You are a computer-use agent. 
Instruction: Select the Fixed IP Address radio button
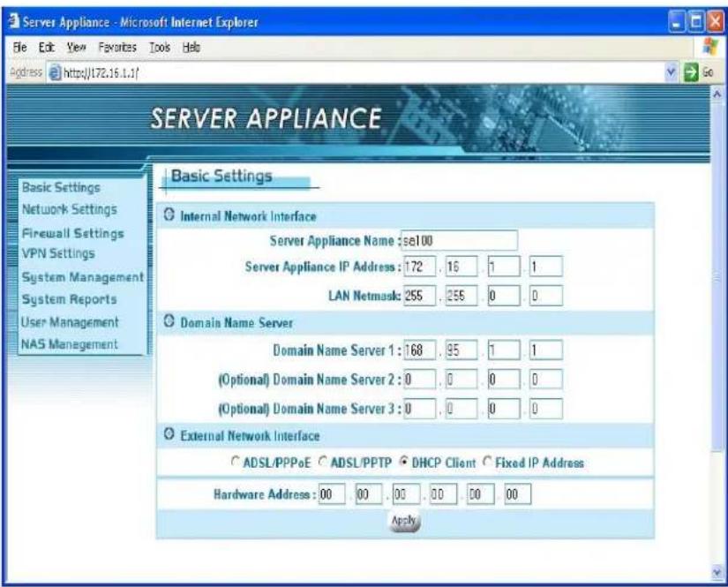pyautogui.click(x=487, y=462)
